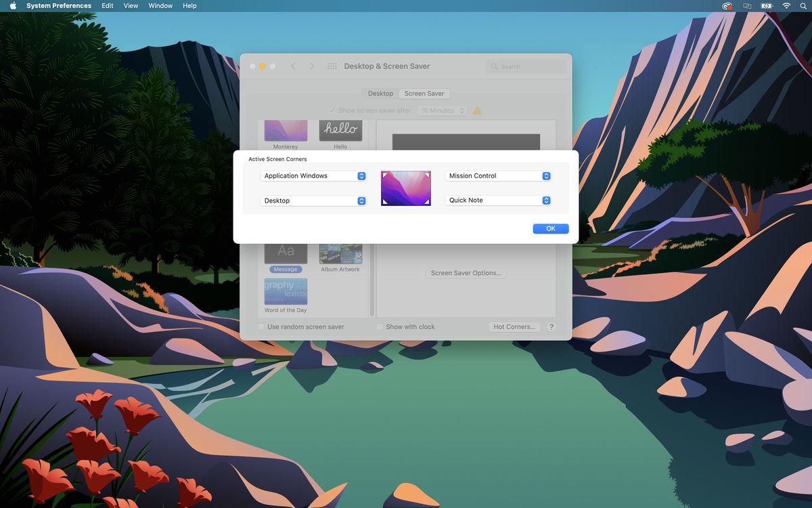Image resolution: width=812 pixels, height=508 pixels.
Task: Open the Mission Control corner dropdown
Action: click(498, 175)
